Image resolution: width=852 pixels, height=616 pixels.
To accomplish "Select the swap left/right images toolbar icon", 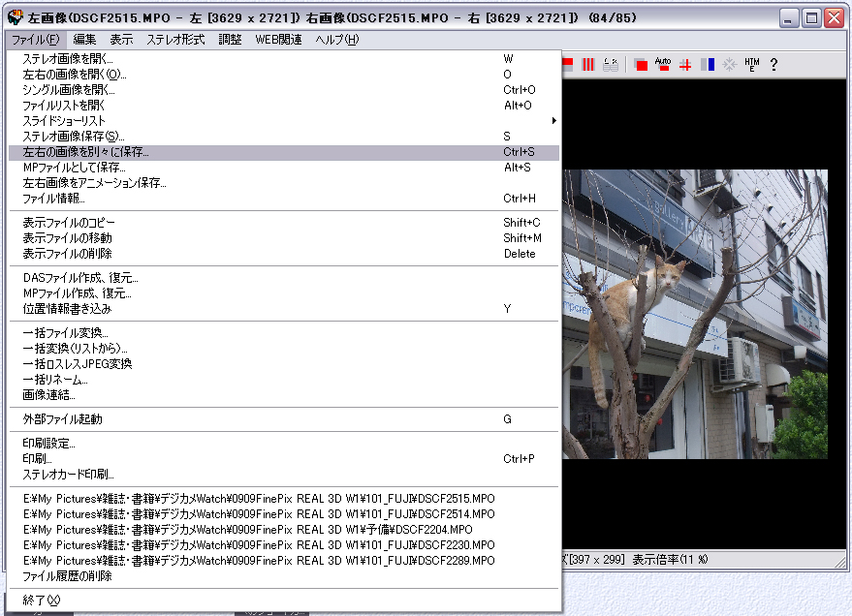I will tap(612, 63).
